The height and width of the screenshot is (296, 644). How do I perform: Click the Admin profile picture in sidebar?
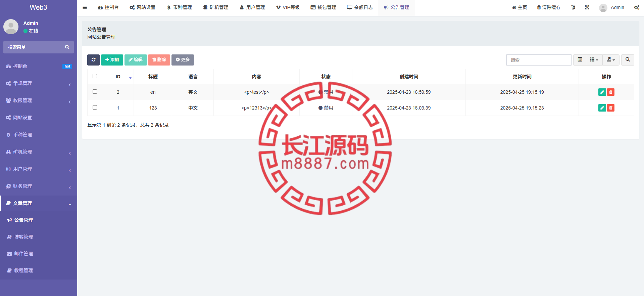coord(11,27)
